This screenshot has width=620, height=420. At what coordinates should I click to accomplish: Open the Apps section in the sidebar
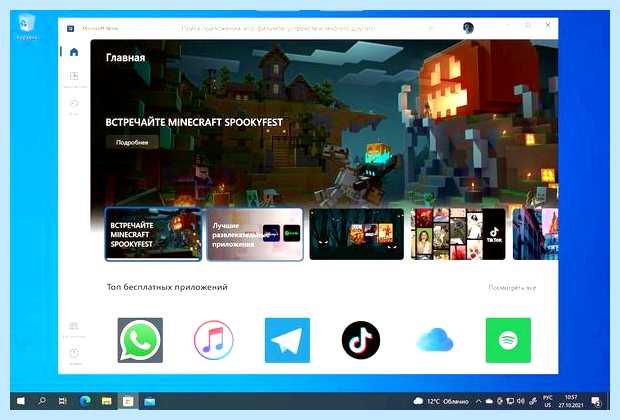[74, 78]
